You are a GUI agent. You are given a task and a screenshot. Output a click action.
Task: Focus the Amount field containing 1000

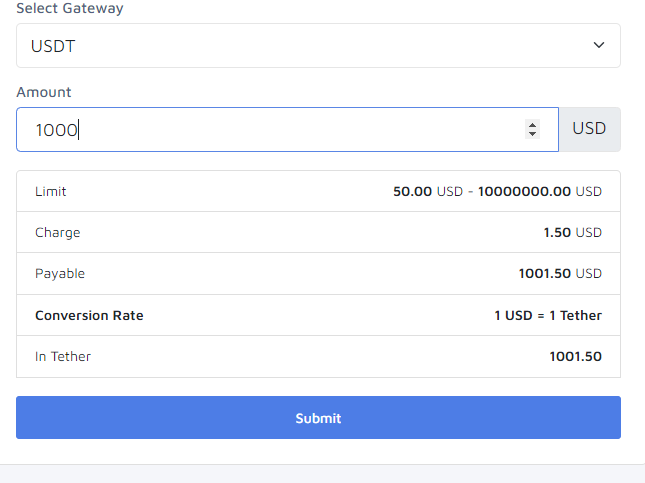[288, 130]
